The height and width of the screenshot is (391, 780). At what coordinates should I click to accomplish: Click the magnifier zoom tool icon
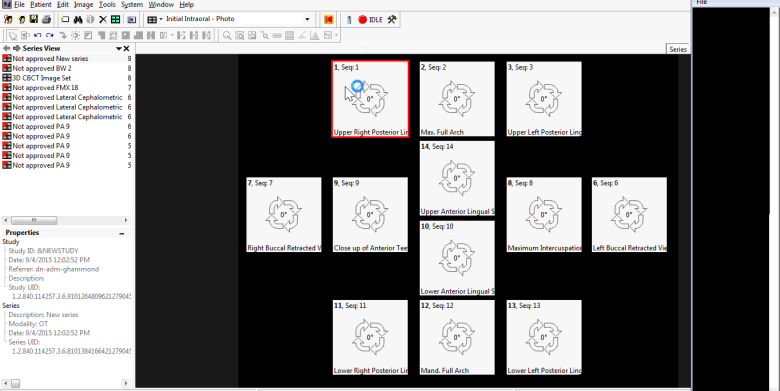click(x=227, y=35)
